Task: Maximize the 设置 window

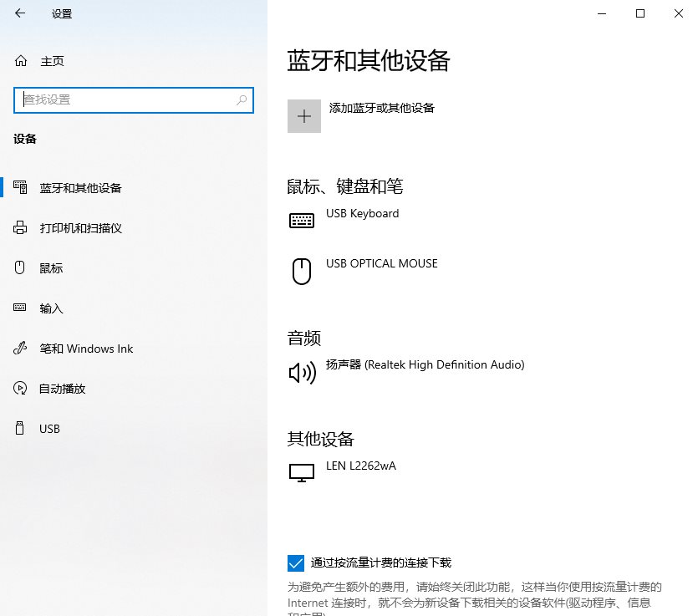Action: tap(640, 13)
